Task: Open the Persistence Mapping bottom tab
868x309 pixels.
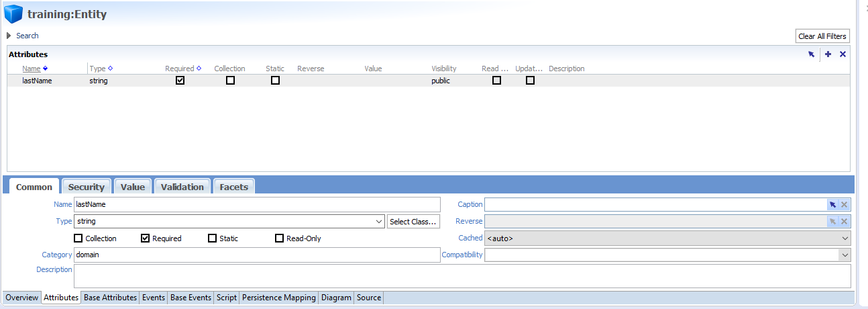Action: tap(278, 298)
